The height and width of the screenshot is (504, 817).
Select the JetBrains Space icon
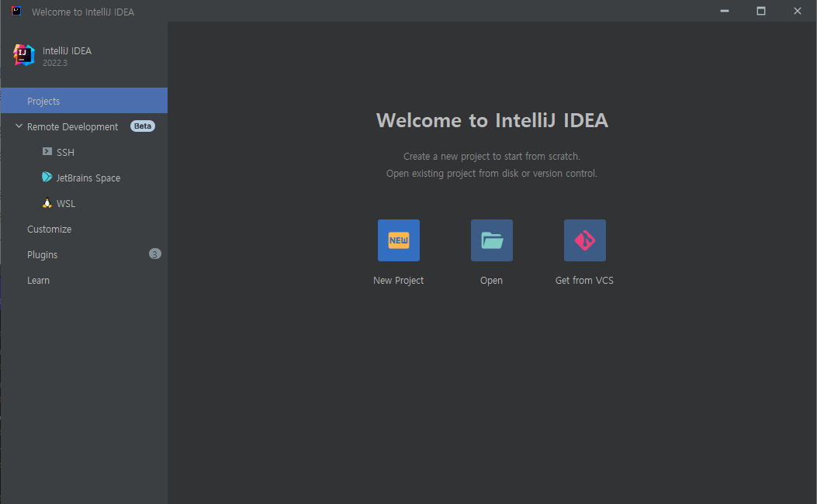coord(46,178)
